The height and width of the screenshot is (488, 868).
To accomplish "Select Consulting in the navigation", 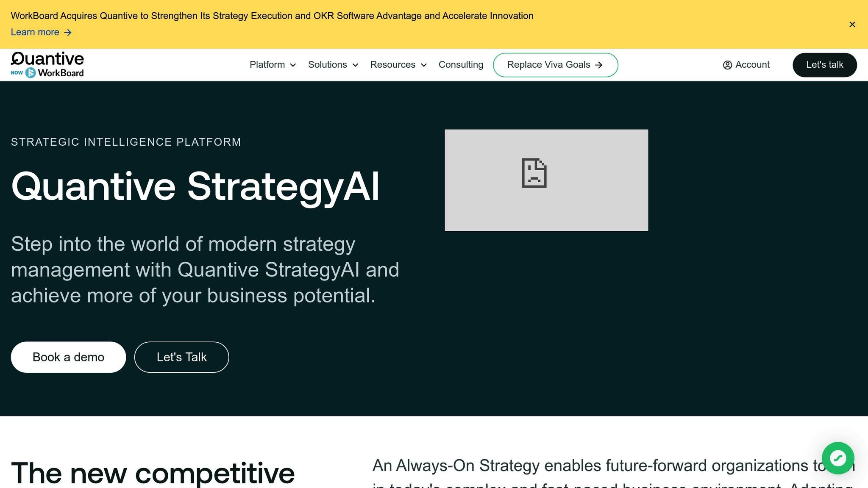I will [461, 64].
